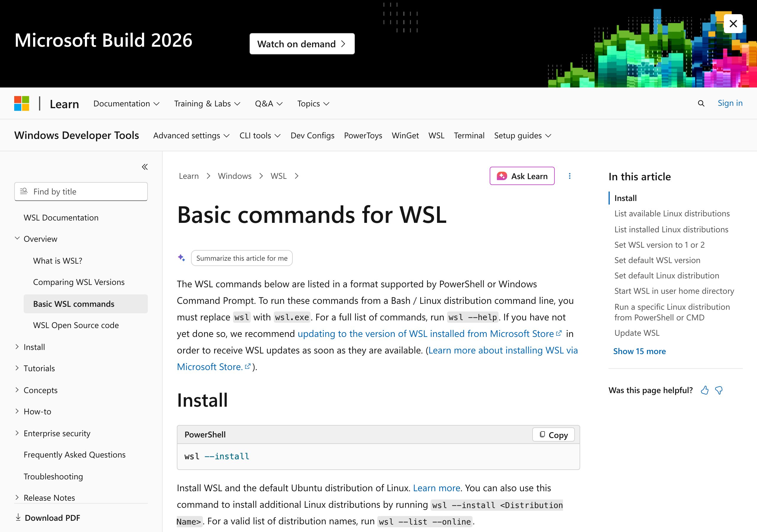Expand the Release Notes section
This screenshot has height=532, width=757.
pos(17,498)
